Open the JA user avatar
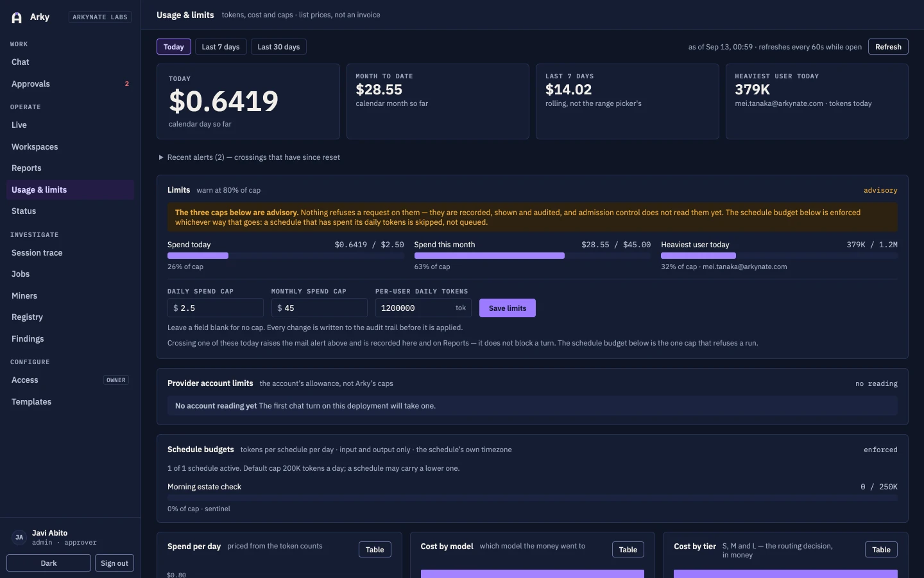The width and height of the screenshot is (924, 578). pyautogui.click(x=19, y=538)
